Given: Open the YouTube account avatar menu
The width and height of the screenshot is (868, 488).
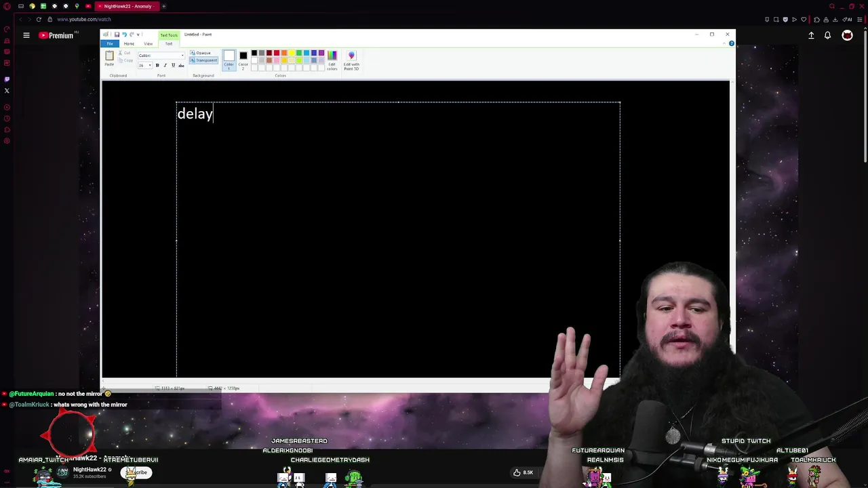Looking at the screenshot, I should [847, 35].
